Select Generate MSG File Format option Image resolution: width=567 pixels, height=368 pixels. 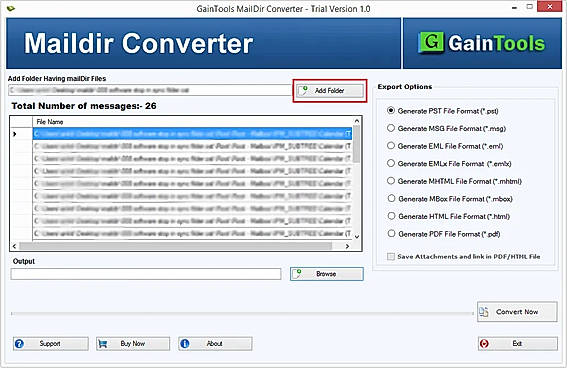point(391,128)
